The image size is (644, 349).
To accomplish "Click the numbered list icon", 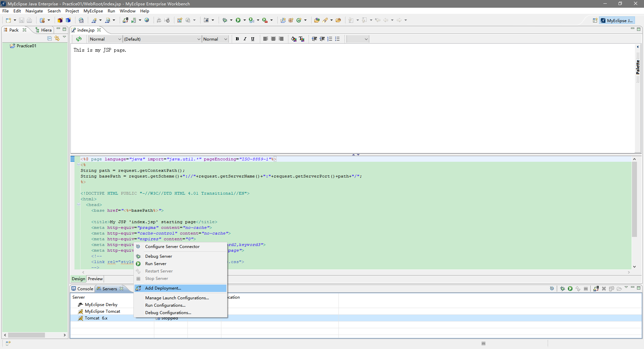I will click(330, 39).
